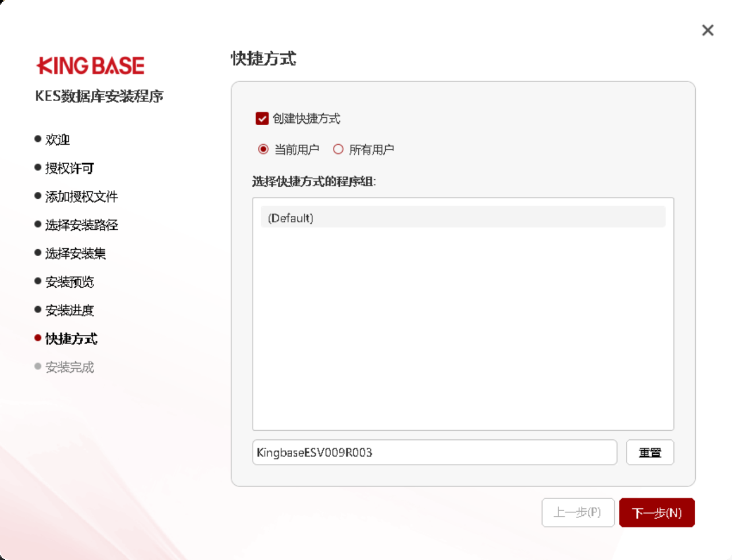732x560 pixels.
Task: Click the 上一步(P) previous button
Action: point(578,512)
